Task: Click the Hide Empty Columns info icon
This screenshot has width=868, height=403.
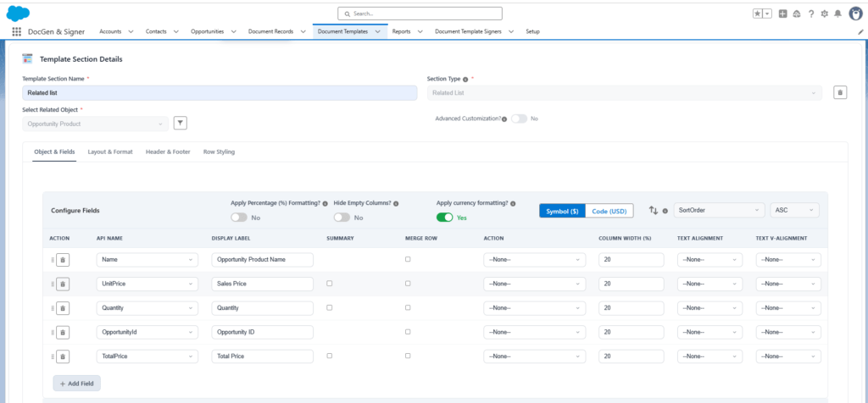Action: pos(396,203)
